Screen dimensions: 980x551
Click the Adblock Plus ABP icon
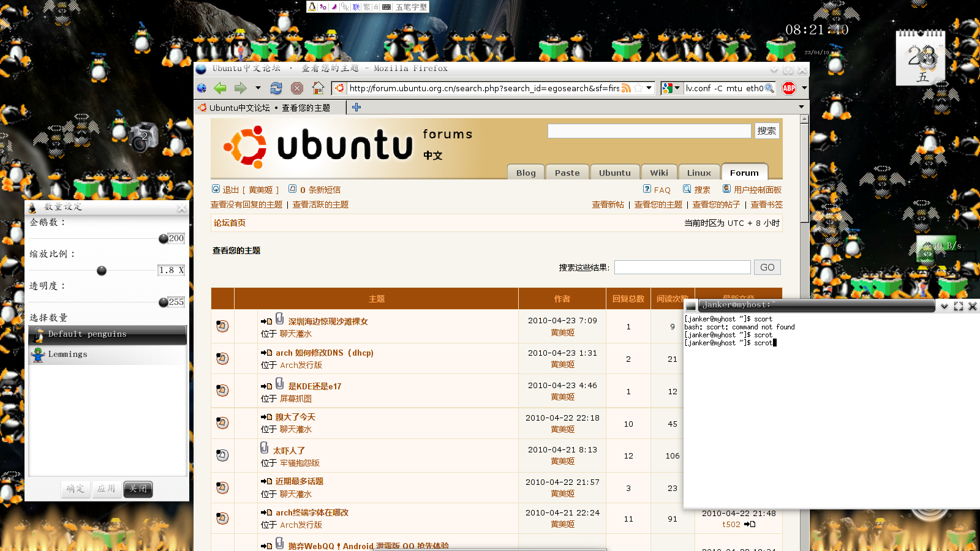(789, 88)
